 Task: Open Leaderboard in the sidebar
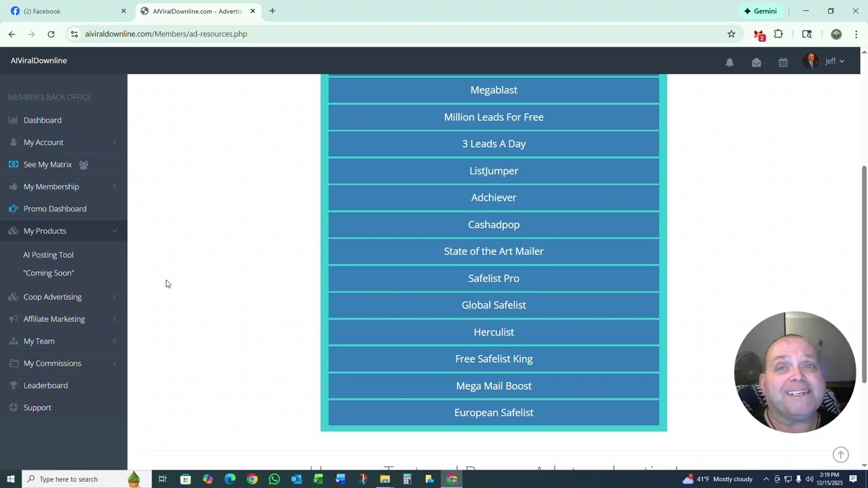(x=45, y=386)
